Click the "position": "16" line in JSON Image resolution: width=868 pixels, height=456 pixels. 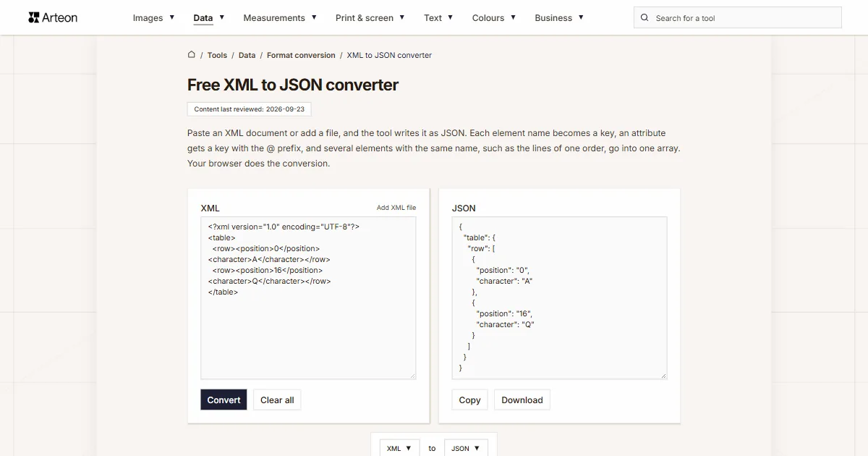coord(504,313)
